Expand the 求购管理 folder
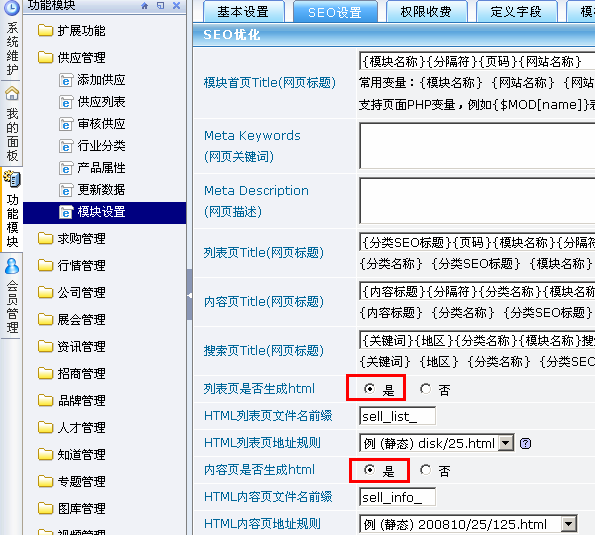The width and height of the screenshot is (595, 535). [72, 239]
